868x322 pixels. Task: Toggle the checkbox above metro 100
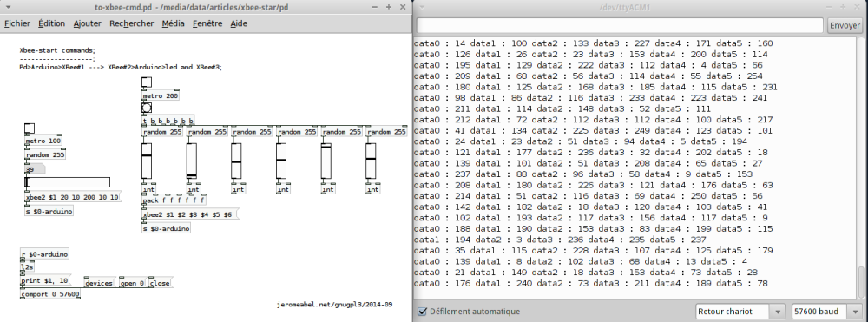coord(30,128)
